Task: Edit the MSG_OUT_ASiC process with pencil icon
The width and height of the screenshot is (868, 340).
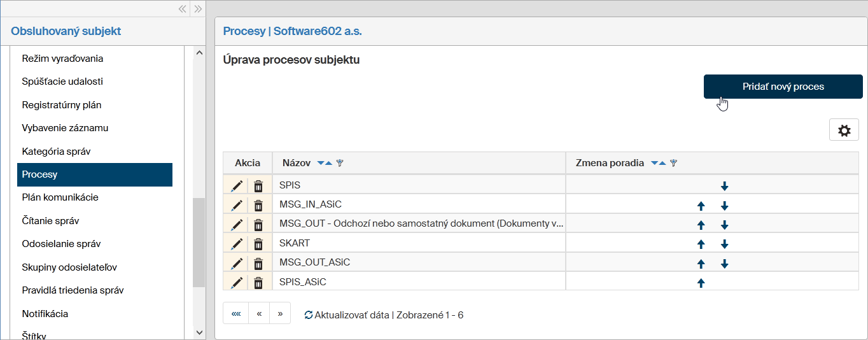Action: coord(237,263)
